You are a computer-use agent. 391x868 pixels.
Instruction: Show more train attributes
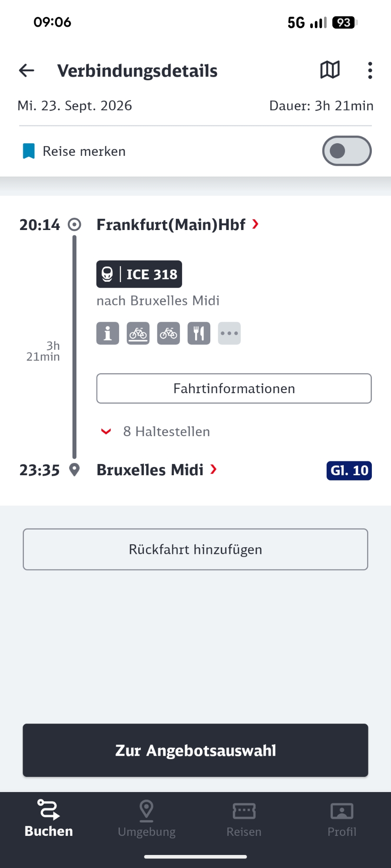(x=229, y=333)
